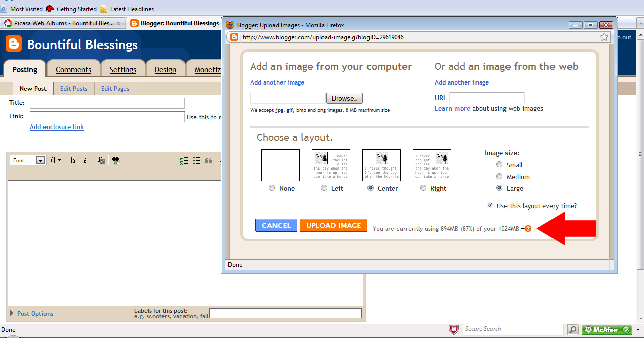This screenshot has height=338, width=644.
Task: Click the Secure Search input box
Action: pos(513,329)
